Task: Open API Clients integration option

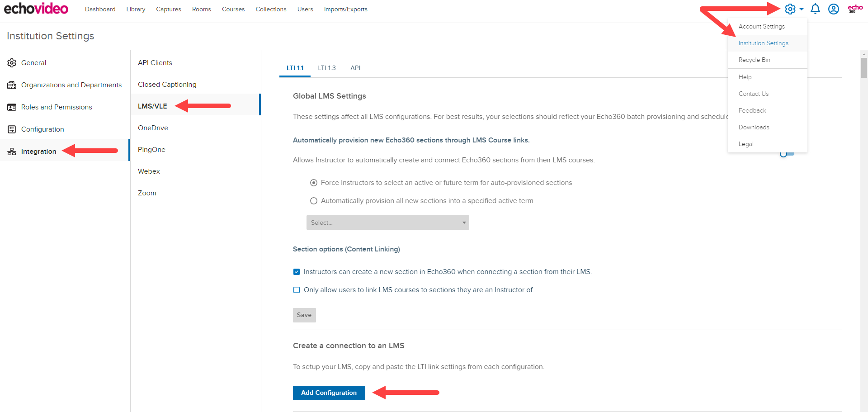Action: coord(196,63)
